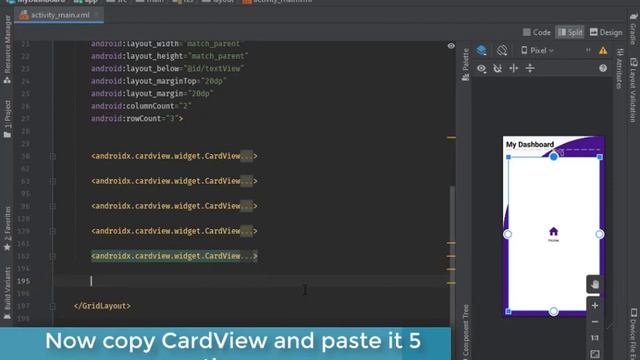640x360 pixels.
Task: Click the editor vertical scrollbar thumb
Action: click(452, 255)
